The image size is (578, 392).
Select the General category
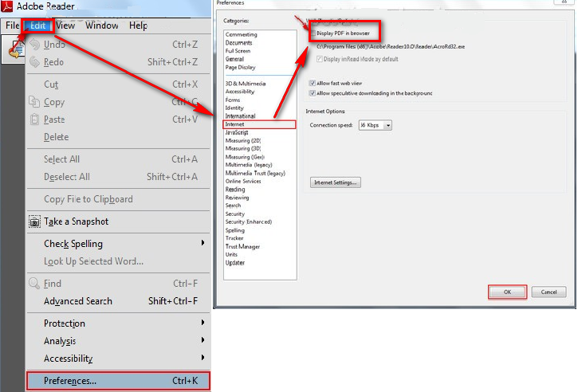click(x=234, y=59)
